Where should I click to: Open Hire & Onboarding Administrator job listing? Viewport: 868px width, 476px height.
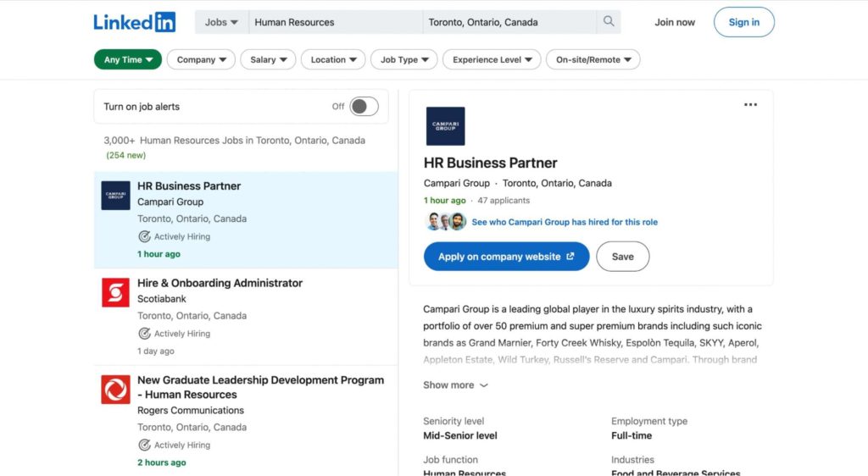pyautogui.click(x=220, y=283)
